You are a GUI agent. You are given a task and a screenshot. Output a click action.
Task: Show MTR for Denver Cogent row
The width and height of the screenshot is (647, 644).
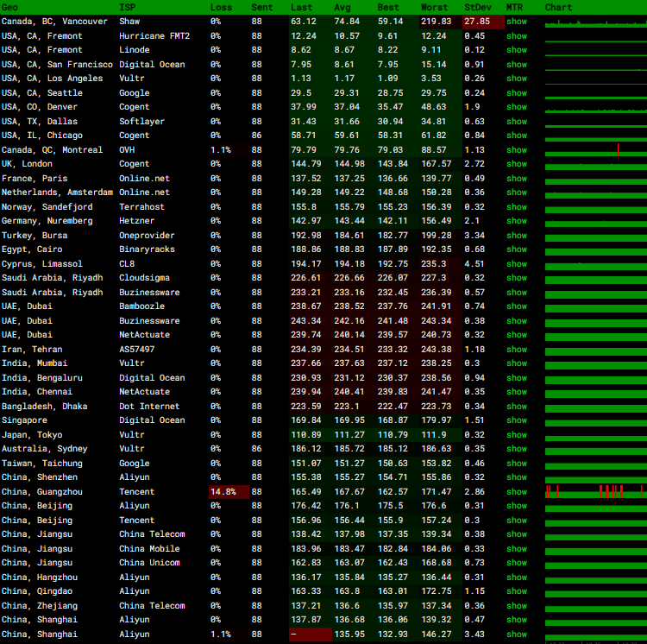tap(517, 107)
